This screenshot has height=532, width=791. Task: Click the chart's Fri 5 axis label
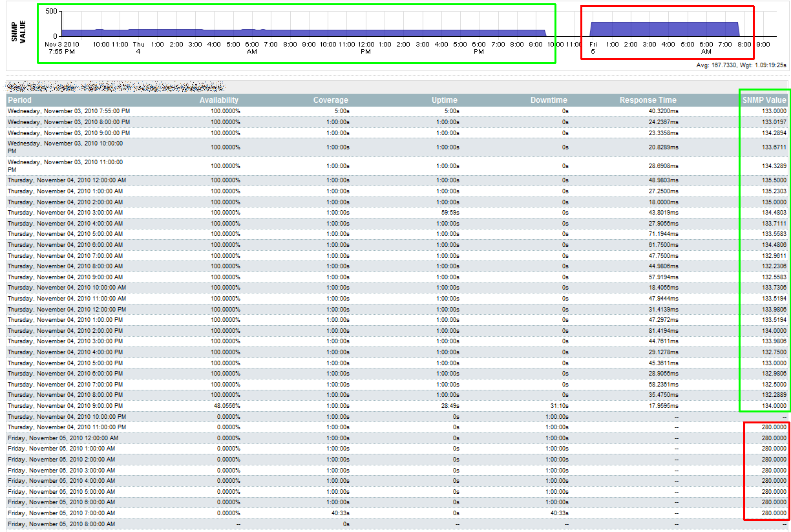click(x=593, y=47)
